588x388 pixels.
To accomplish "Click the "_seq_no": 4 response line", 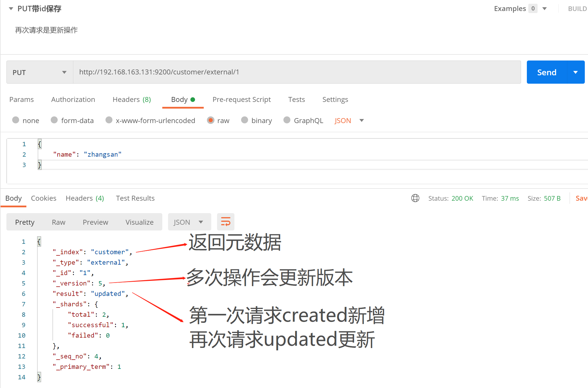I will click(x=77, y=356).
